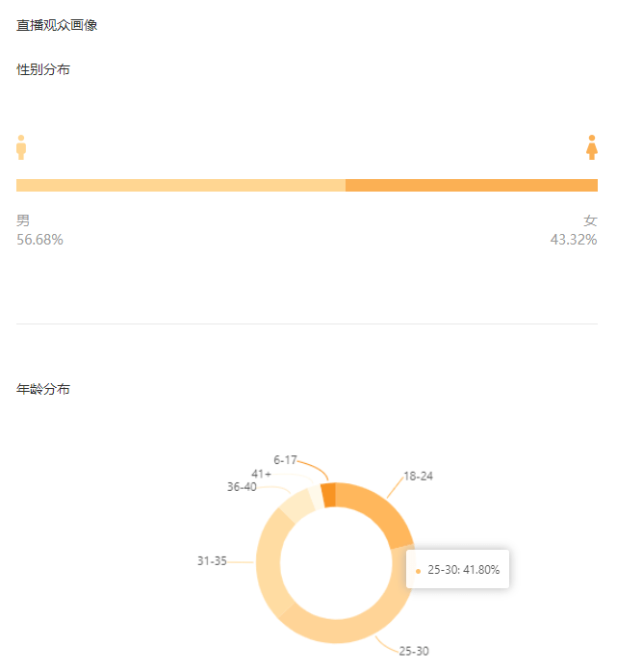Click the male figure icon
The height and width of the screenshot is (672, 617).
21,147
